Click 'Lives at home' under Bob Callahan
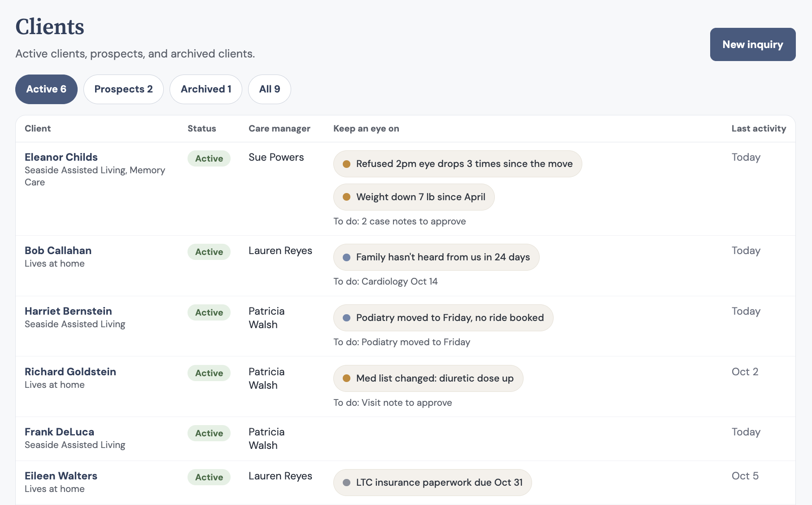812x505 pixels. point(55,263)
